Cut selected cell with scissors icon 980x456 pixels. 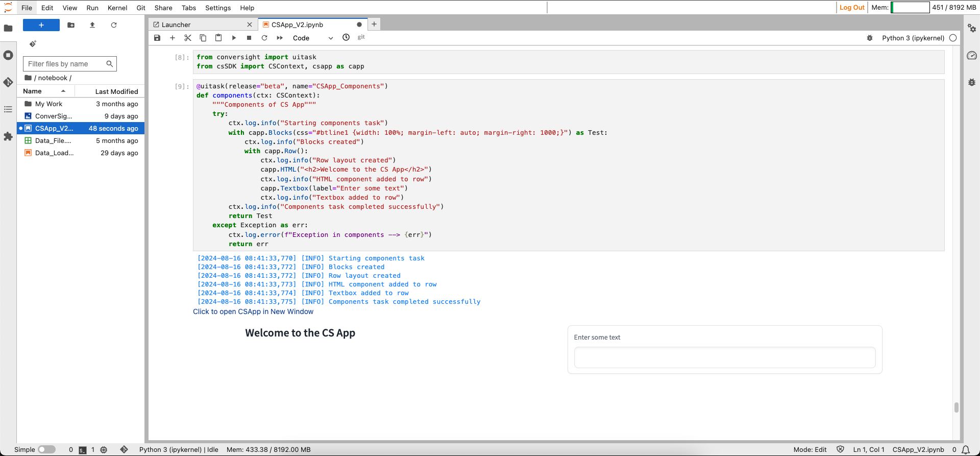188,38
